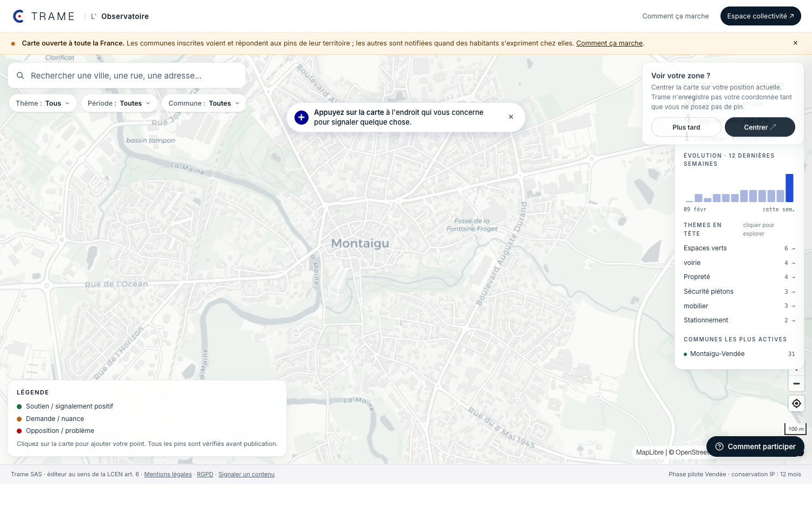The image size is (812, 531).
Task: Open Sécurité piétons theme arrow
Action: click(x=793, y=292)
